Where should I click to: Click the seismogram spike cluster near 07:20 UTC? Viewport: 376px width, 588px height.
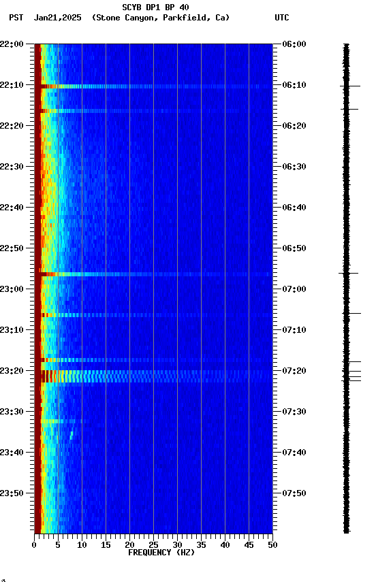coord(351,376)
